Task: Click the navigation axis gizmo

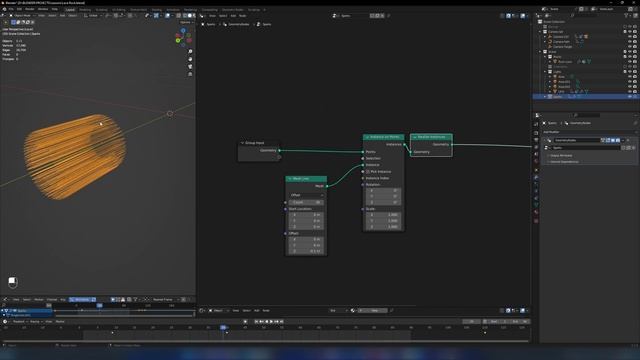Action: (x=183, y=37)
